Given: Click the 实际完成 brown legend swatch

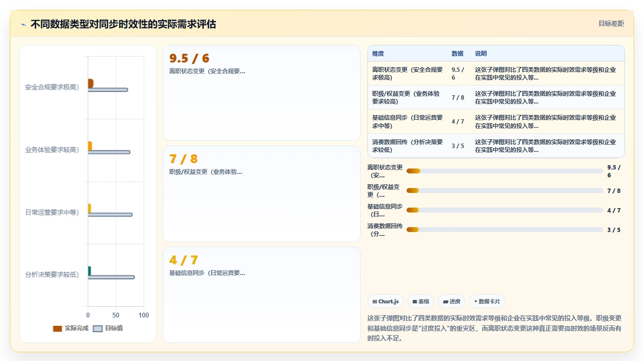Looking at the screenshot, I should [58, 328].
